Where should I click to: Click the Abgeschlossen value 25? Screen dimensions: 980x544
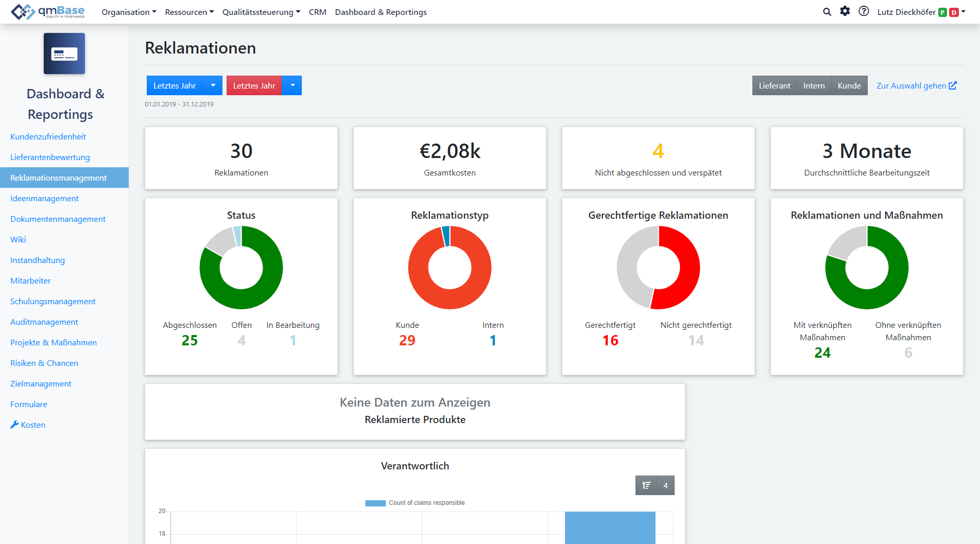coord(190,340)
